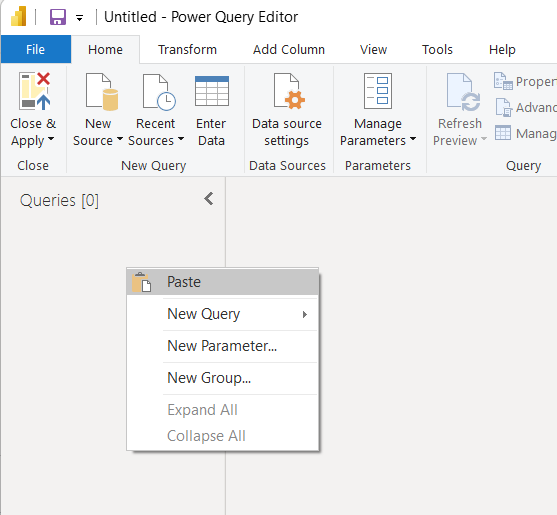Expand the Manage Parameters dropdown arrow
The image size is (557, 515).
413,139
